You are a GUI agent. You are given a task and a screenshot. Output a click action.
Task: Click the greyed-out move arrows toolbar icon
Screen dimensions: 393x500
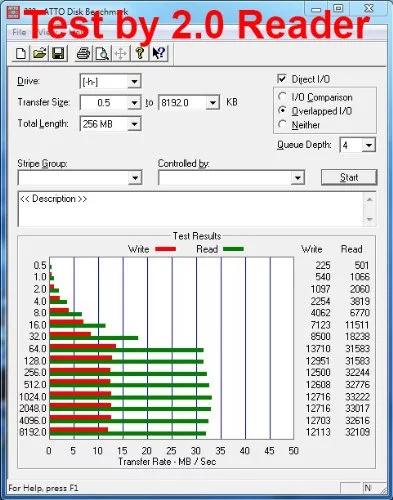[121, 53]
